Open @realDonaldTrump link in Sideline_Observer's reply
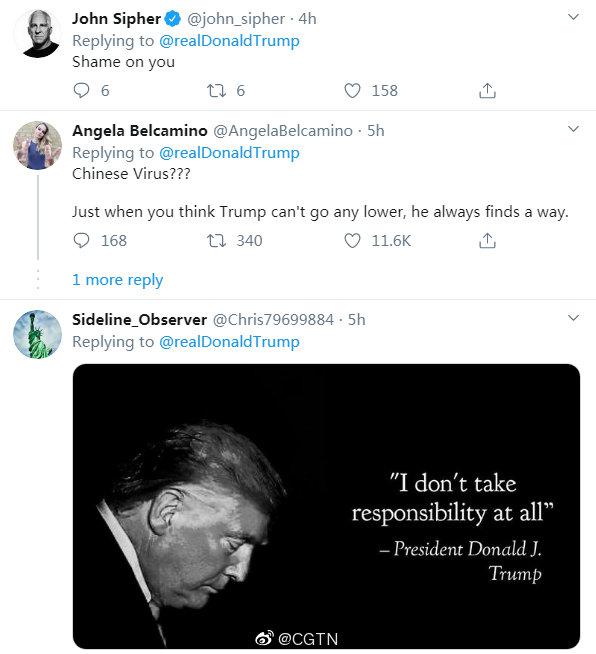The width and height of the screenshot is (596, 654). pos(229,342)
